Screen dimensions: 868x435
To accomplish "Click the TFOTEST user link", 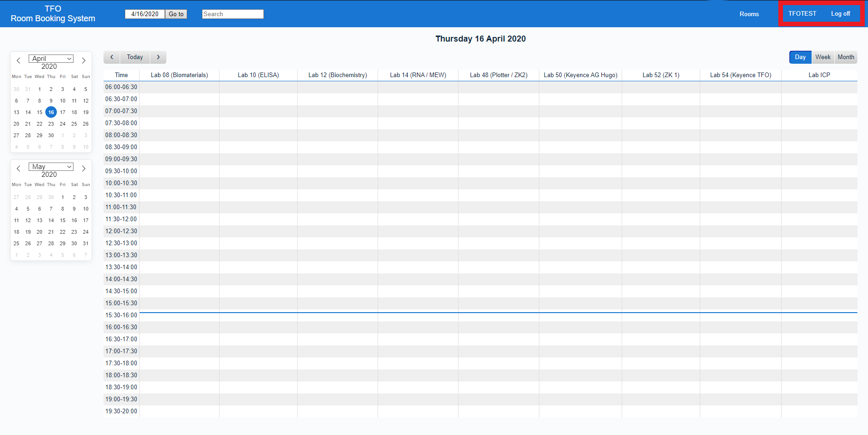I will [802, 14].
